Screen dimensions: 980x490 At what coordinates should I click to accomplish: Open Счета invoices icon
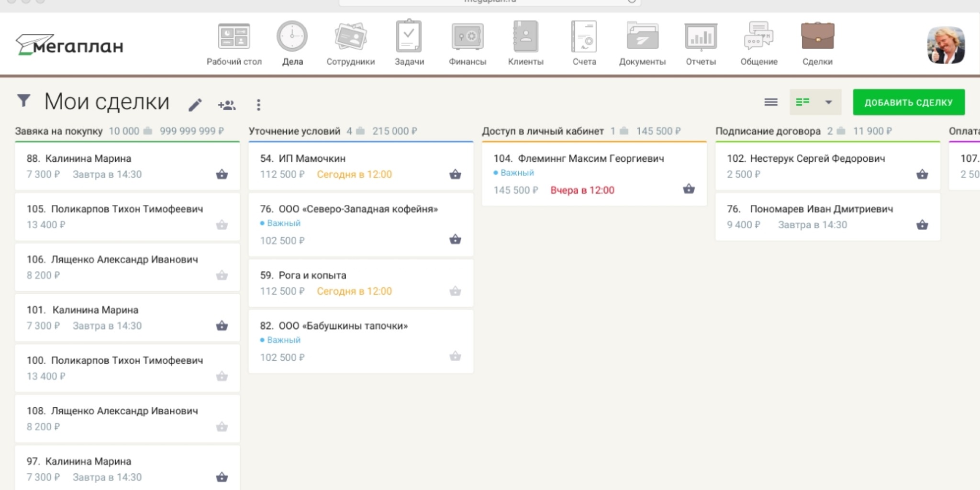[x=584, y=36]
